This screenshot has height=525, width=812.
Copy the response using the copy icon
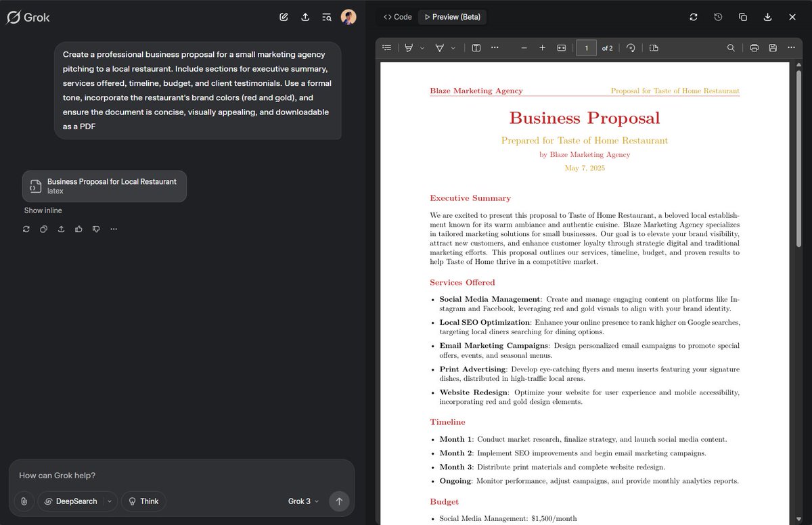click(44, 229)
